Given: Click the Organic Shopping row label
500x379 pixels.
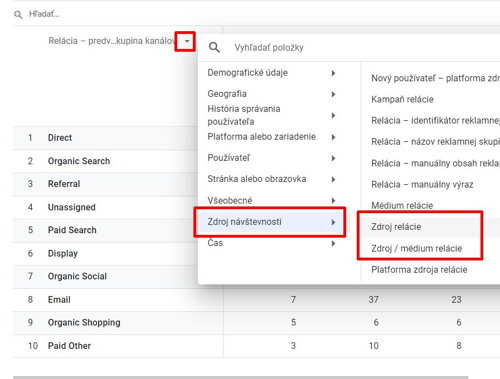Looking at the screenshot, I should click(x=84, y=323).
